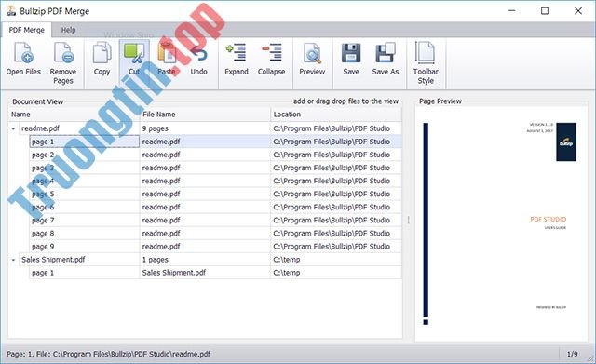Click Bullzip app icon in title bar
Viewport: 596px width, 364px height.
(11, 10)
